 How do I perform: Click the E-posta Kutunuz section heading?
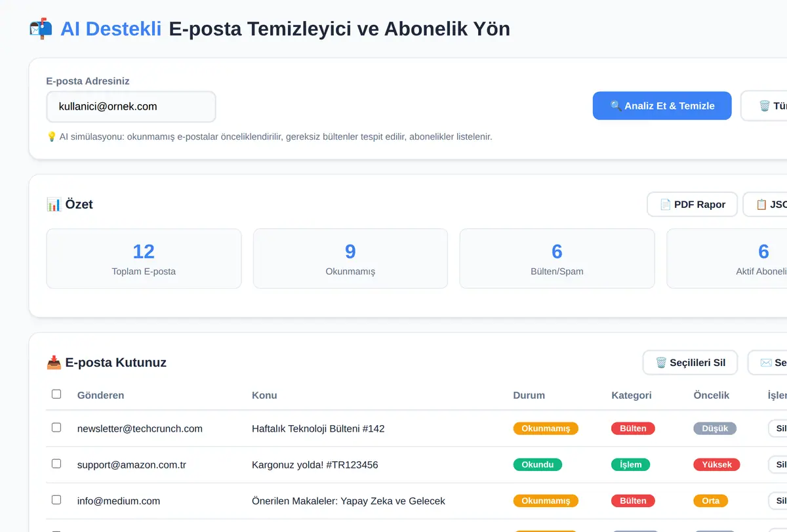click(x=106, y=362)
